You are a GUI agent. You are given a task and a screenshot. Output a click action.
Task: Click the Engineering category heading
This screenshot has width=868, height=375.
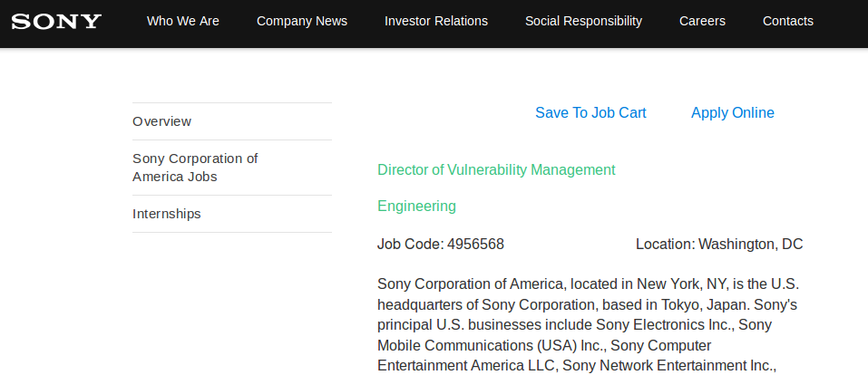click(416, 206)
